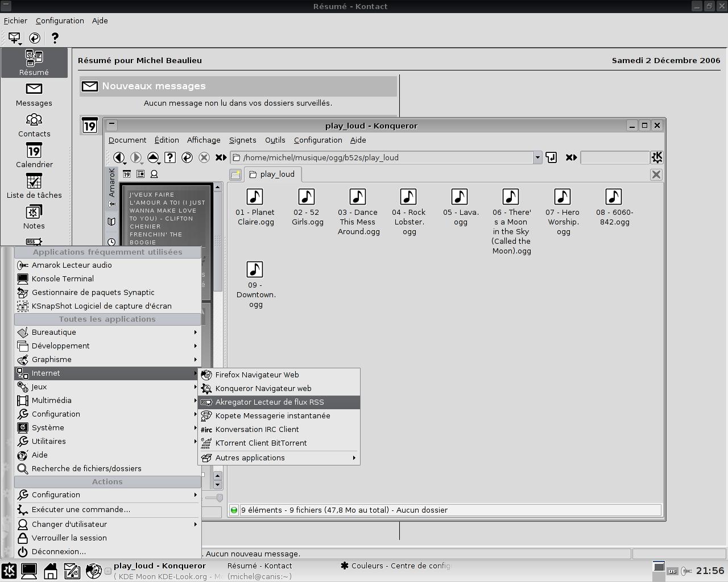This screenshot has height=582, width=728.
Task: Launch Kopete Messagerie instantanée
Action: pos(279,415)
